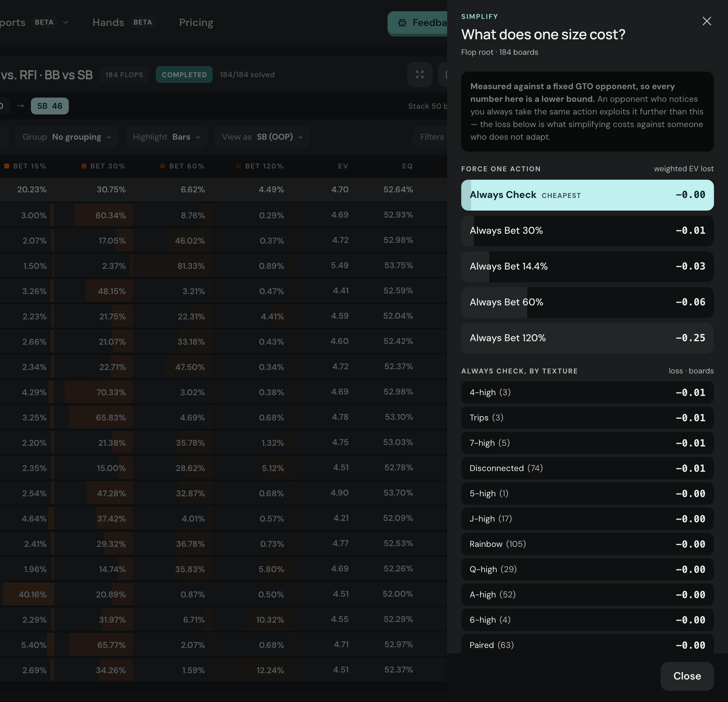Open the 7-high (5) texture row
Image resolution: width=728 pixels, height=702 pixels.
pos(587,443)
